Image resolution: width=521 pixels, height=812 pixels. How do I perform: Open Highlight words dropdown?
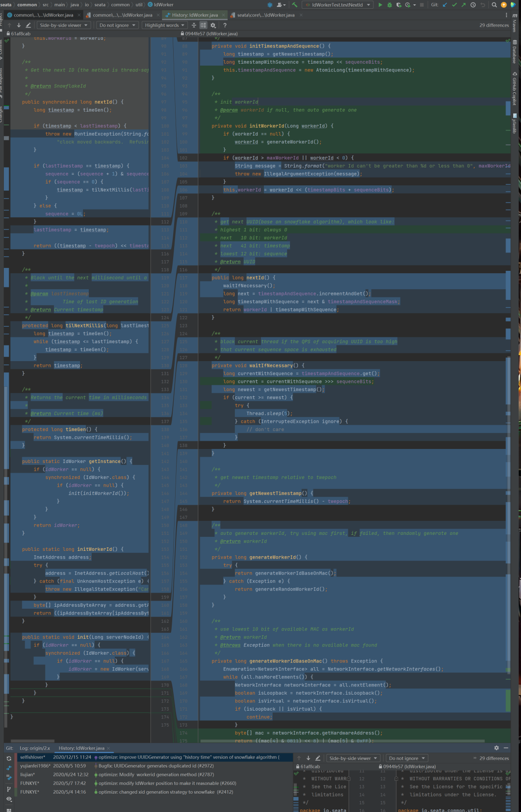(x=165, y=25)
